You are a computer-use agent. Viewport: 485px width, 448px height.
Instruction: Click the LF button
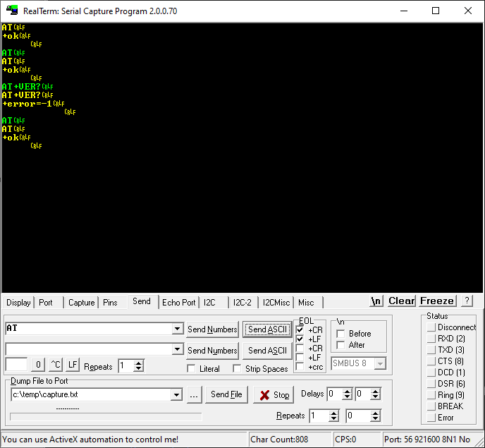click(x=73, y=365)
